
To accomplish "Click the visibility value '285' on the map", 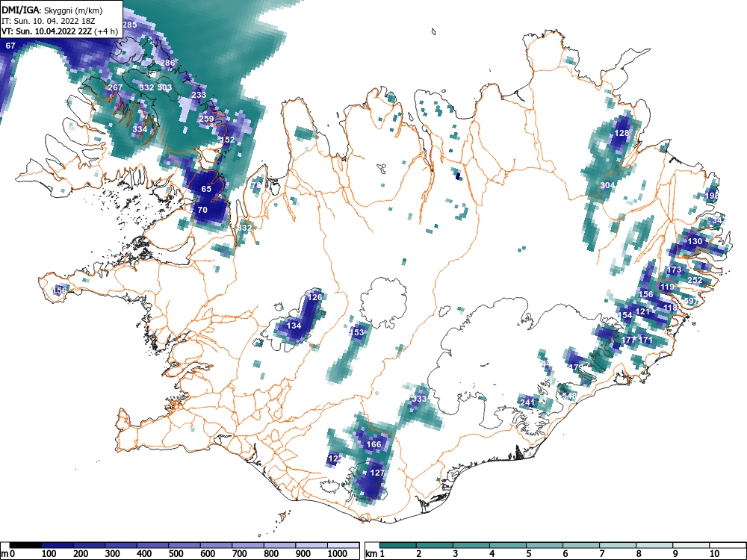I will 129,25.
